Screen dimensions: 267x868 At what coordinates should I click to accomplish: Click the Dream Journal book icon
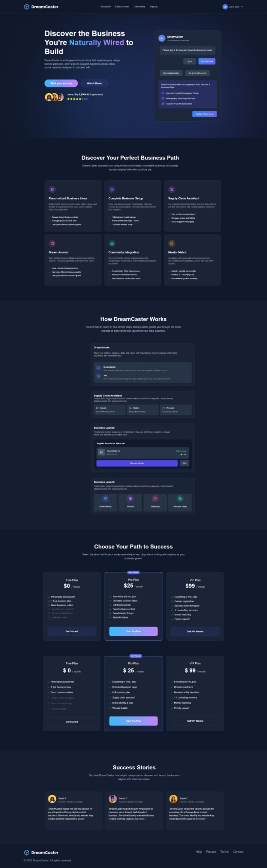(x=52, y=243)
